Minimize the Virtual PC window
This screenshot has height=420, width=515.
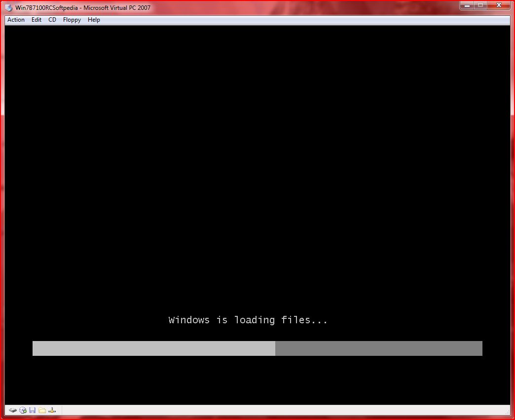coord(467,5)
